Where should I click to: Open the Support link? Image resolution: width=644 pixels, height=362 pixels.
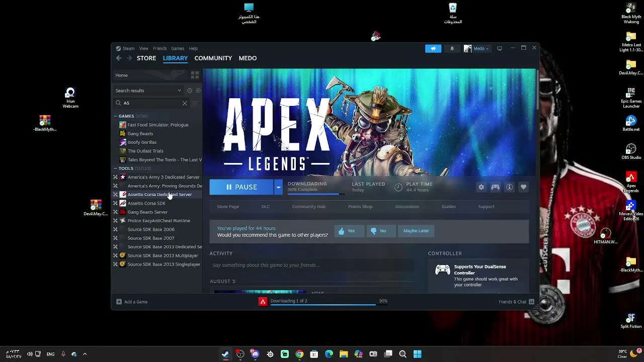pos(486,207)
